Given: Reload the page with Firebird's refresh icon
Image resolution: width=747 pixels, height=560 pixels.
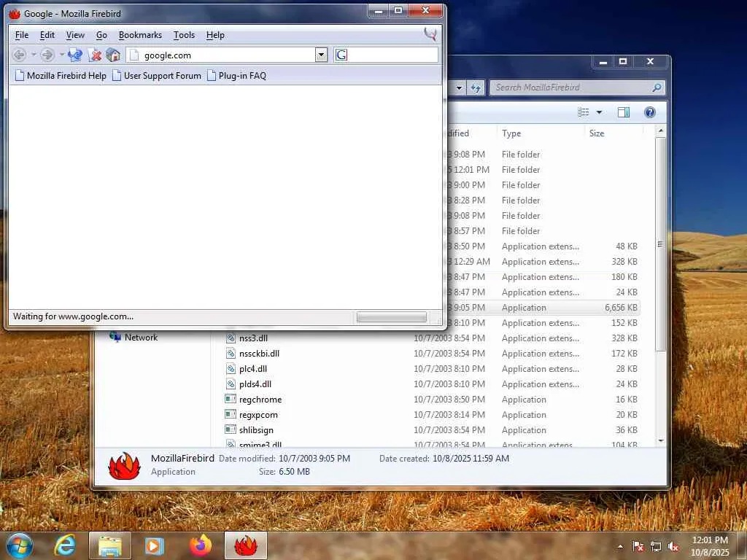Looking at the screenshot, I should [75, 55].
